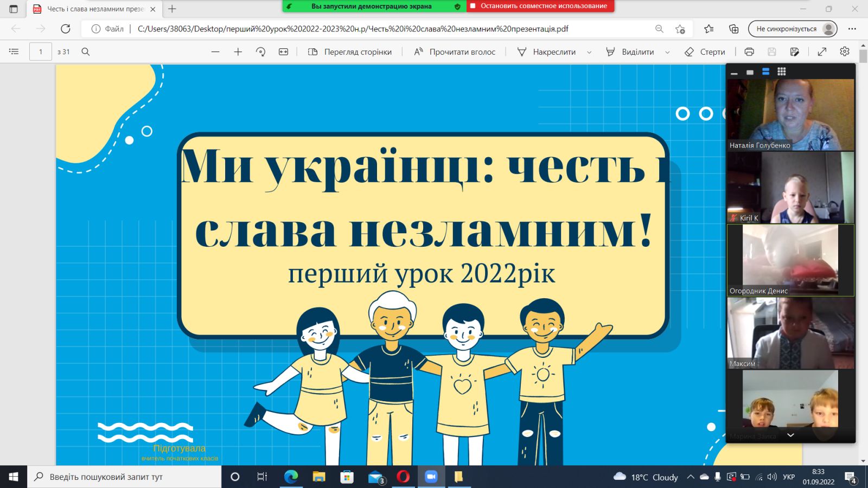Click the fit to width icon
Image resolution: width=868 pixels, height=488 pixels.
[283, 52]
